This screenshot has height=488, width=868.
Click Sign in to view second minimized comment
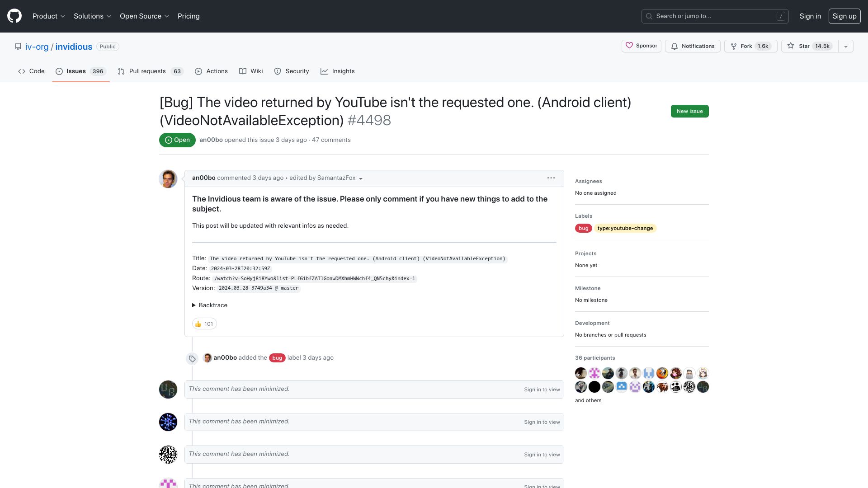tap(542, 422)
